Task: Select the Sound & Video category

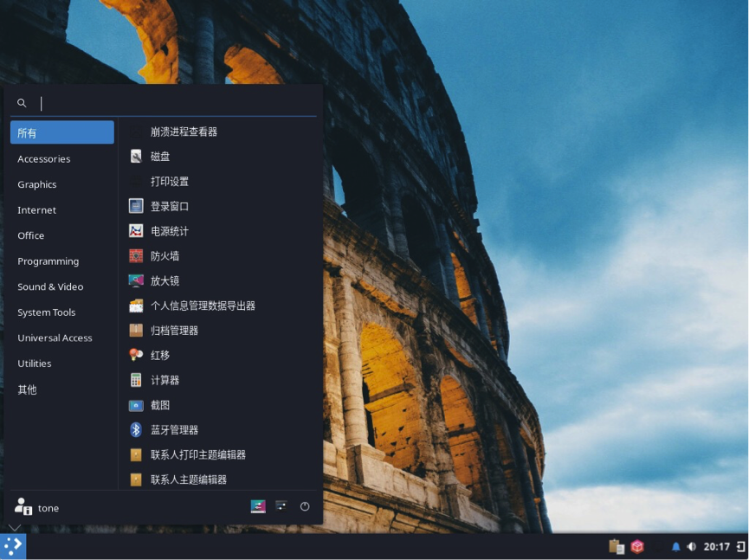Action: (x=62, y=286)
